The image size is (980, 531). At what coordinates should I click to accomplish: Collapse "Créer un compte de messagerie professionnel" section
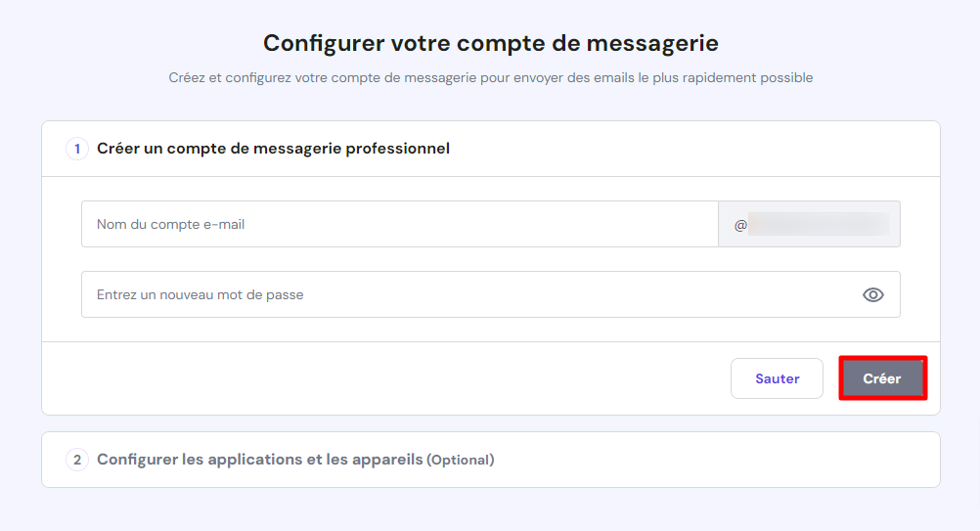273,149
